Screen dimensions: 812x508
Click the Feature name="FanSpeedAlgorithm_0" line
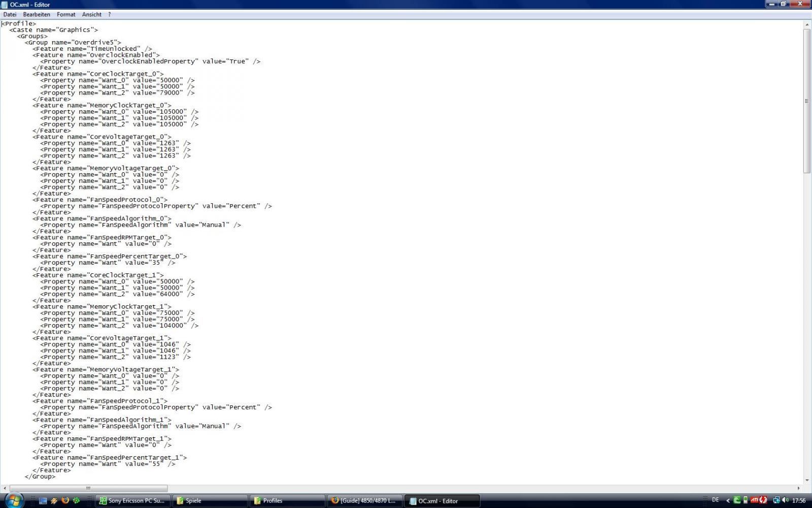coord(102,219)
